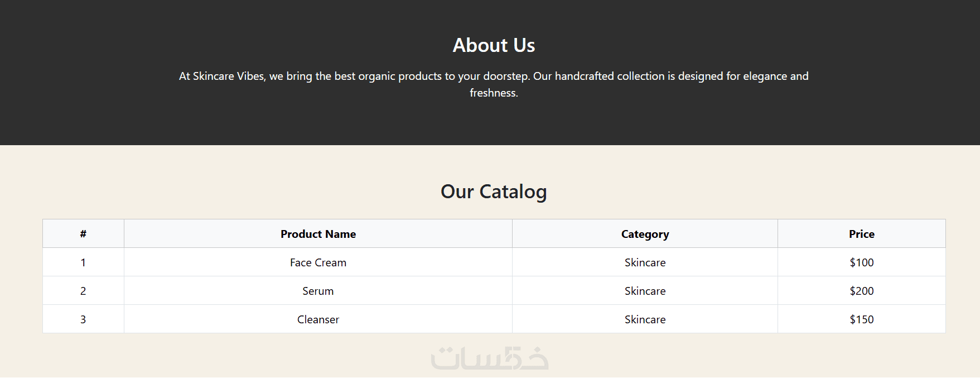Select row number 1 cell
980x378 pixels.
pyautogui.click(x=83, y=262)
